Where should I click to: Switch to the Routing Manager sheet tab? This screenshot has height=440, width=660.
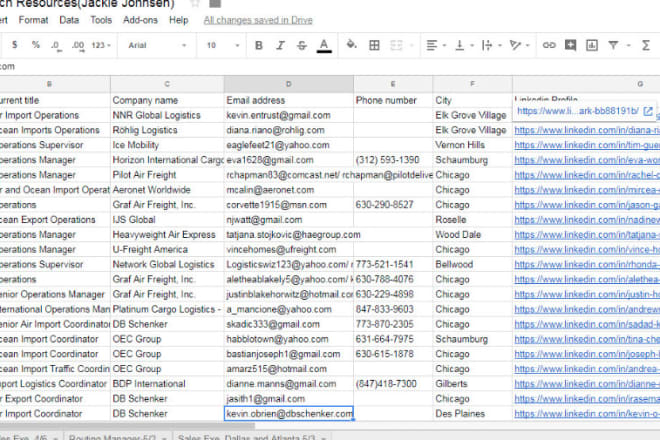[117, 436]
